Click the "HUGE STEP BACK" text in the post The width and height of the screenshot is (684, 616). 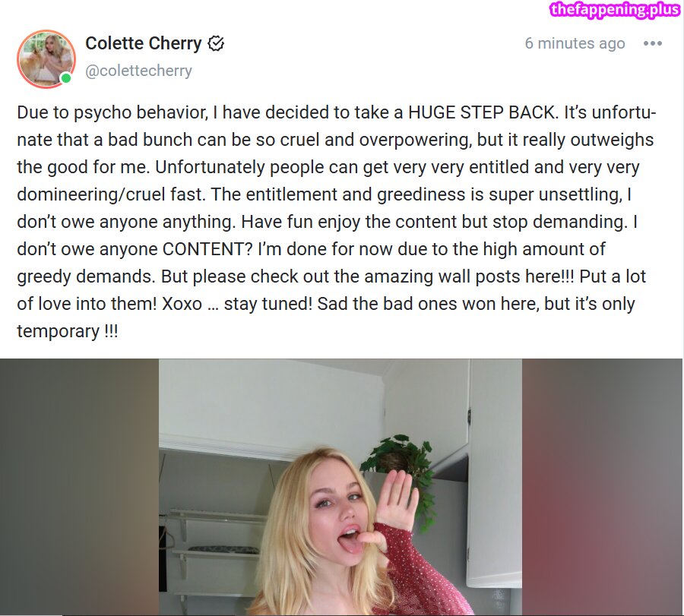[x=483, y=112]
